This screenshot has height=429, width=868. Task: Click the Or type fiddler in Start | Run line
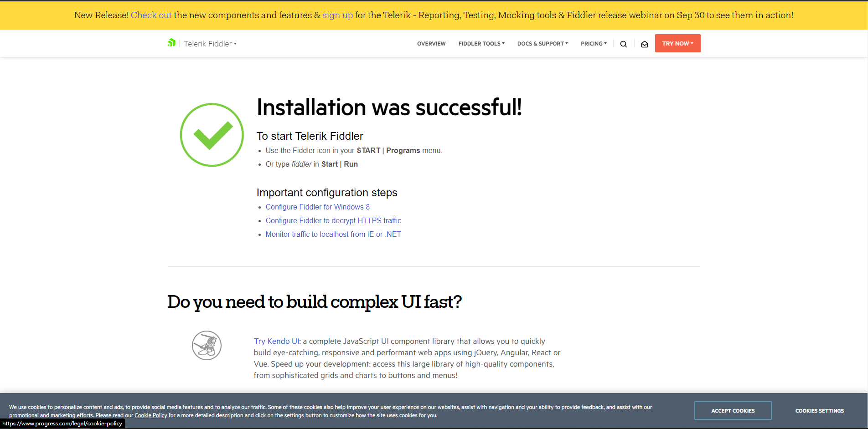point(312,164)
